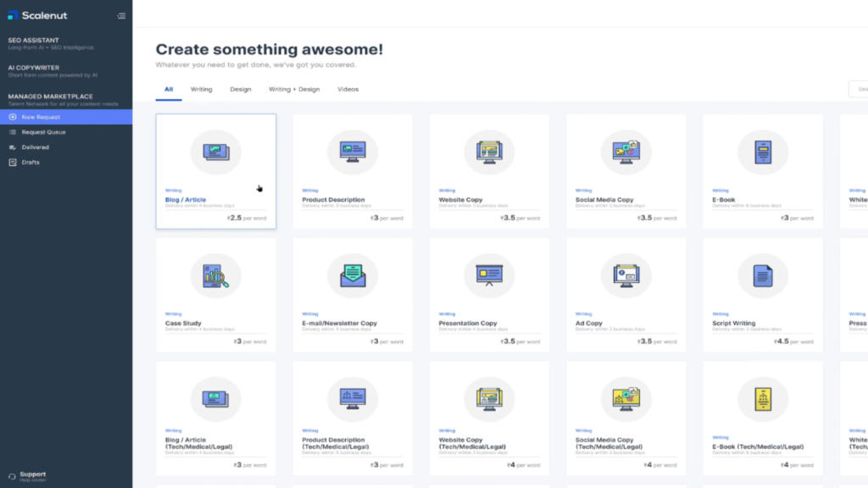Click the Scalenut logo icon

click(x=14, y=14)
